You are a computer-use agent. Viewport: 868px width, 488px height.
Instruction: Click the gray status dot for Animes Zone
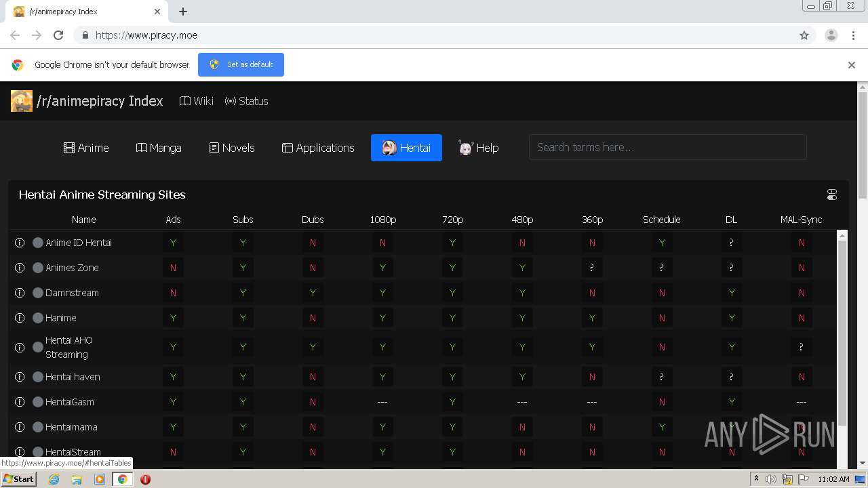[38, 268]
